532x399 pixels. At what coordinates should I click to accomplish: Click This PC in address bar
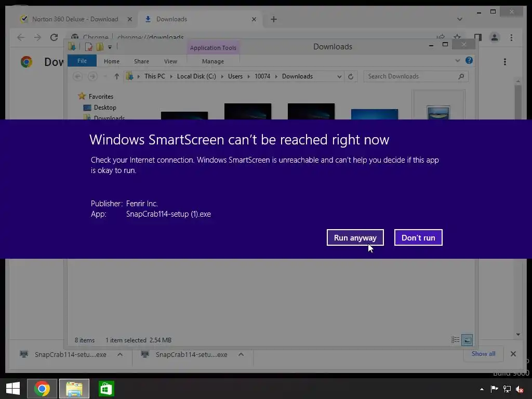pyautogui.click(x=155, y=76)
